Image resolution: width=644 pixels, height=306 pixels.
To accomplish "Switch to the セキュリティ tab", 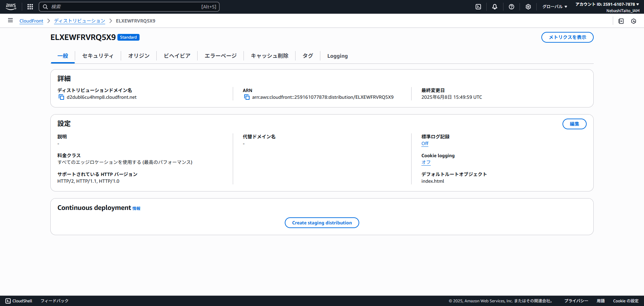I will (x=98, y=56).
